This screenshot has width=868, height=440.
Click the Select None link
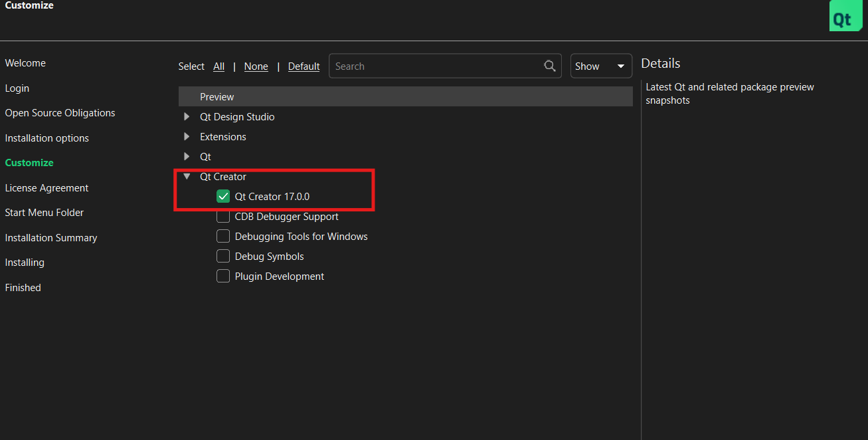coord(256,66)
